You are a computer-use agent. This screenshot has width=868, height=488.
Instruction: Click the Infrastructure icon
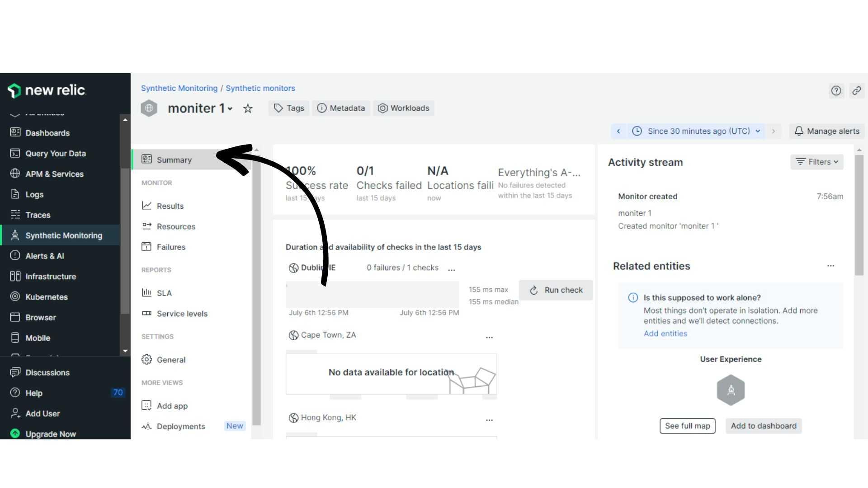(x=15, y=276)
